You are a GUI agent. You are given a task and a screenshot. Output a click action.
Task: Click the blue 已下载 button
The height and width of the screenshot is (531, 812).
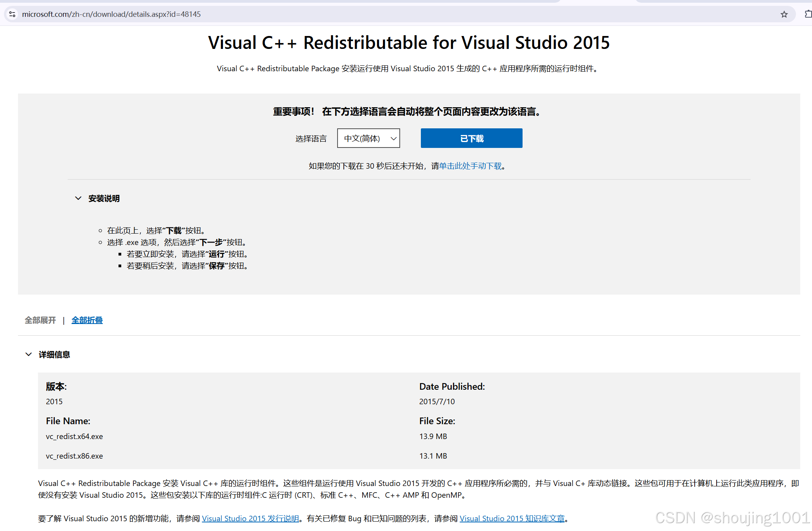click(x=471, y=138)
